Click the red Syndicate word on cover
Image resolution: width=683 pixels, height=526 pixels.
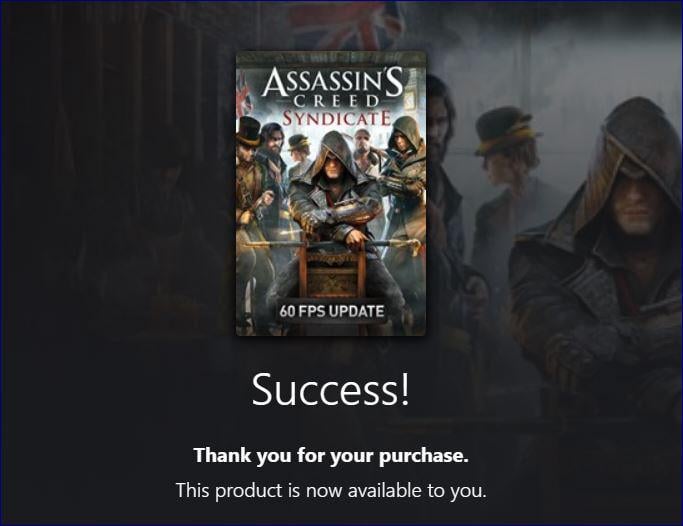point(336,118)
